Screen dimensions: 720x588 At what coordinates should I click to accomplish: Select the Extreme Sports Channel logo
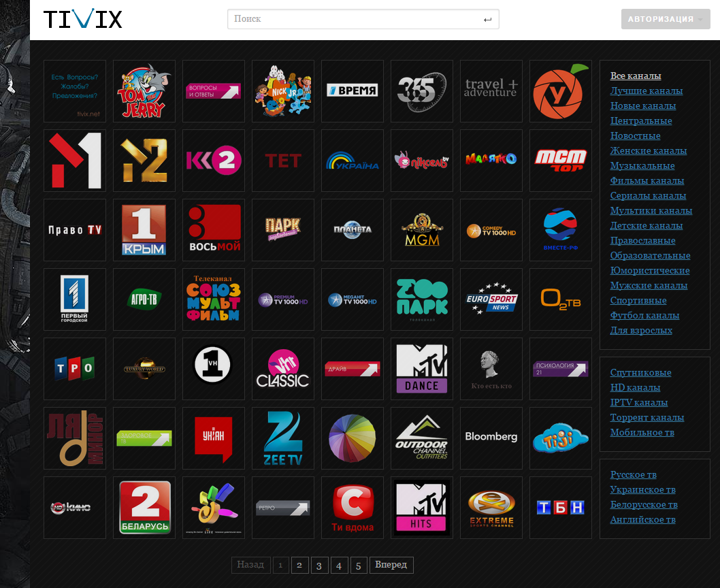[491, 508]
